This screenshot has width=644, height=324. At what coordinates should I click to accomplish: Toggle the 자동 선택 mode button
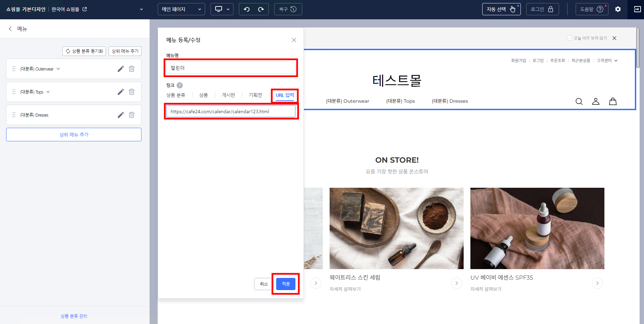pos(501,9)
